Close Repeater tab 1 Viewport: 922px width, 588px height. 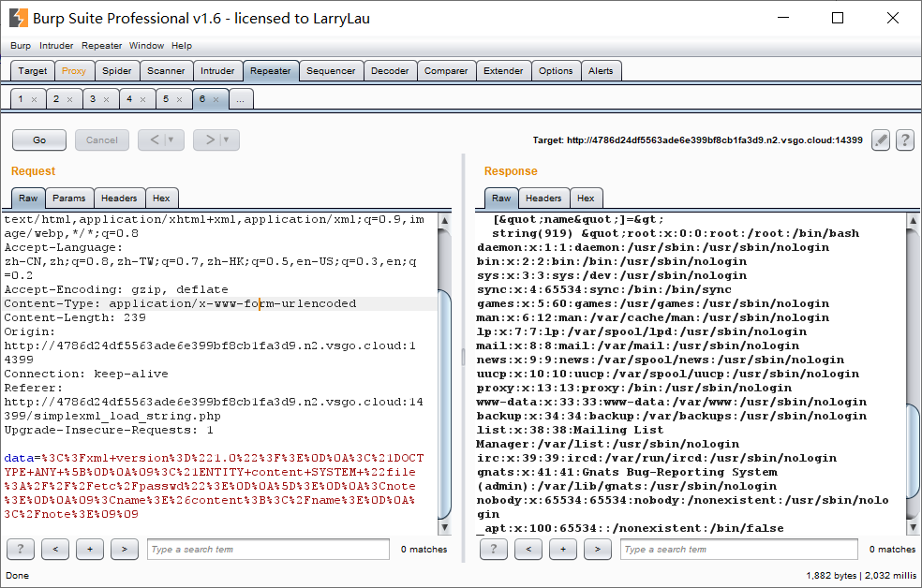[34, 99]
